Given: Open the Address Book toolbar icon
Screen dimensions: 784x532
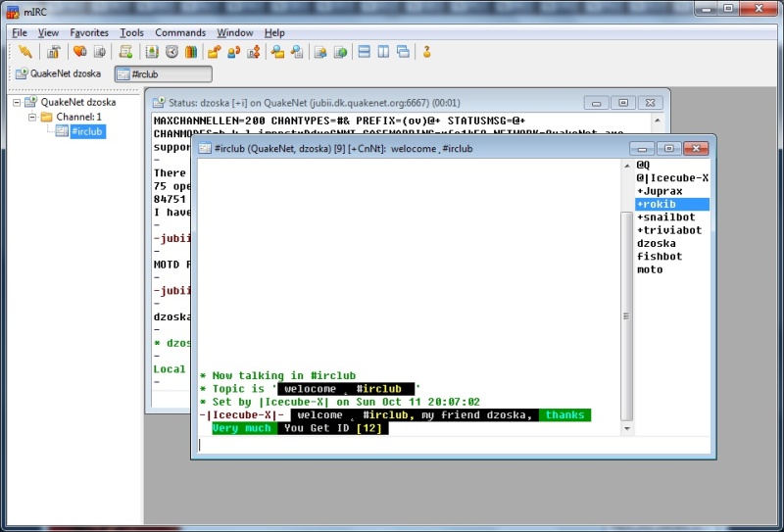Looking at the screenshot, I should click(x=152, y=52).
